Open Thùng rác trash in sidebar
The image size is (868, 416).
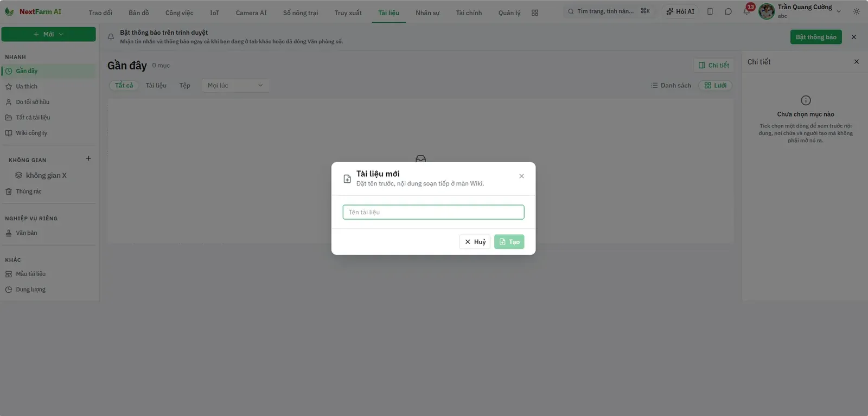[49, 191]
